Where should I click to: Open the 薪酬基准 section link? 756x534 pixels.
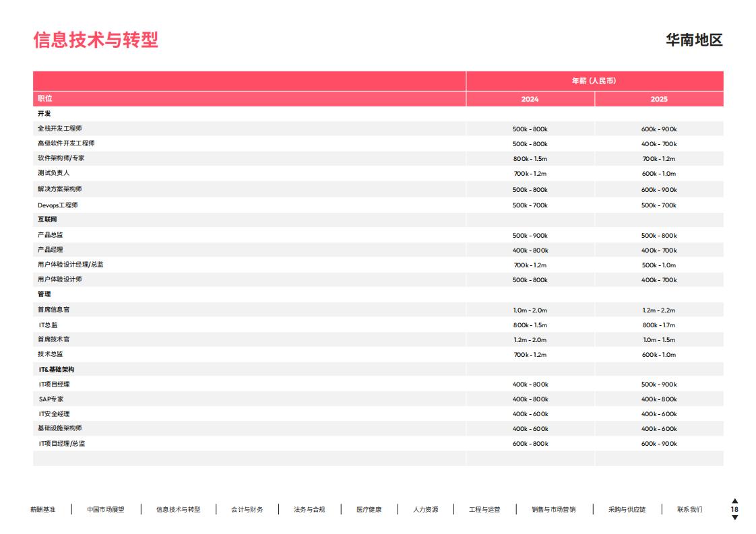[x=43, y=509]
